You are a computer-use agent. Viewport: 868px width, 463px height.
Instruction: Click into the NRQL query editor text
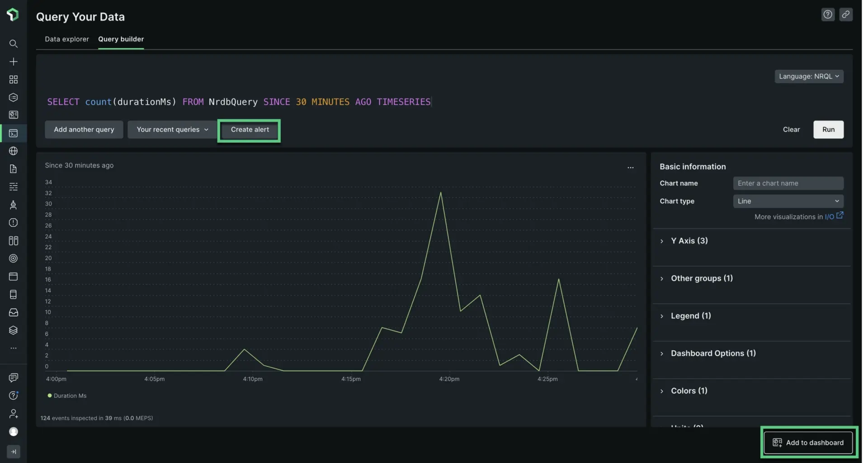239,102
